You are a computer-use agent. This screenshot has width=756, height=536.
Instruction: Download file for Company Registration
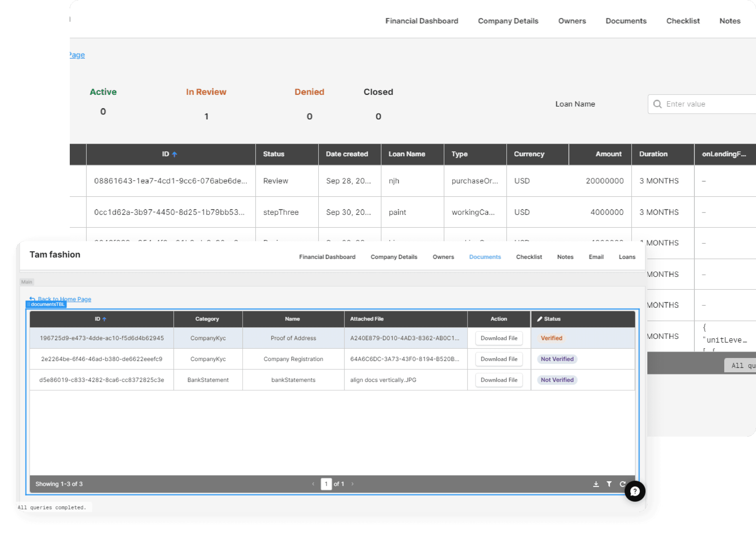[x=498, y=359]
